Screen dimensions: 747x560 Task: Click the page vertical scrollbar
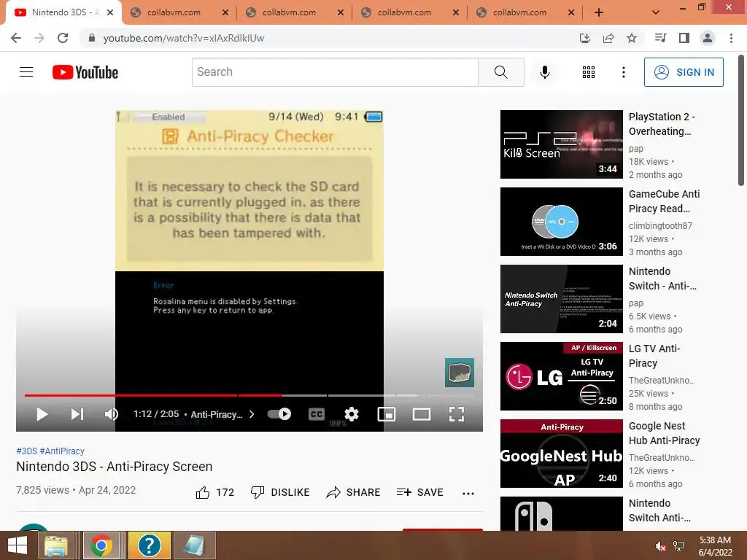pos(741,122)
